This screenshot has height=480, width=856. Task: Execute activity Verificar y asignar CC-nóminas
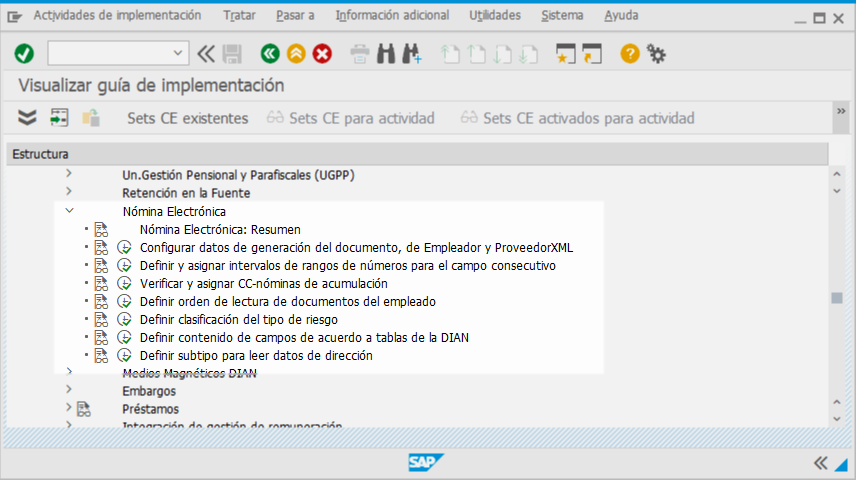[x=124, y=283]
